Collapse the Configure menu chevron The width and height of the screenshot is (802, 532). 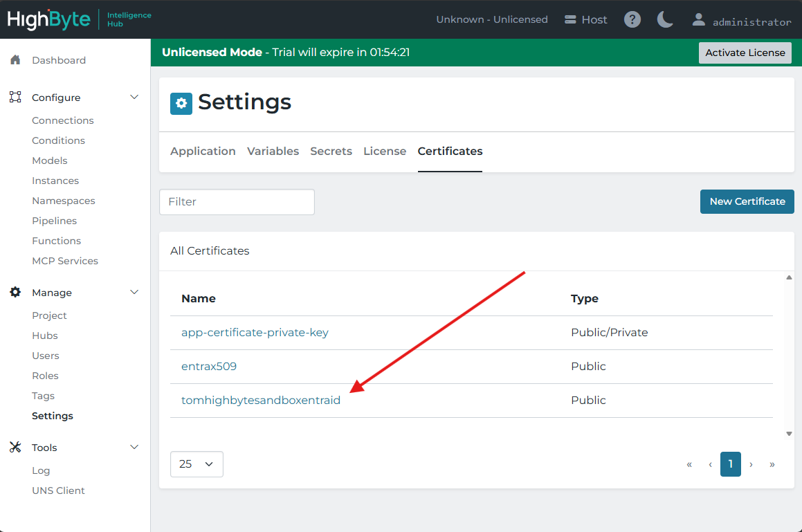tap(134, 98)
